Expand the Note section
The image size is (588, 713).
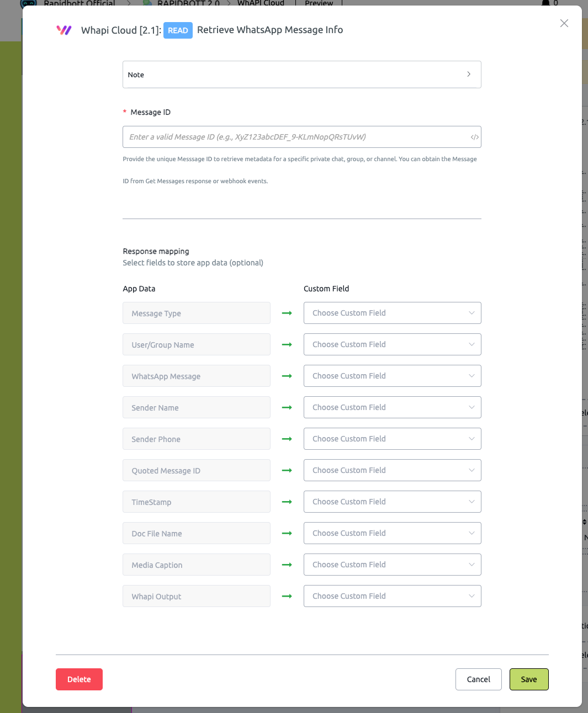[x=301, y=75]
